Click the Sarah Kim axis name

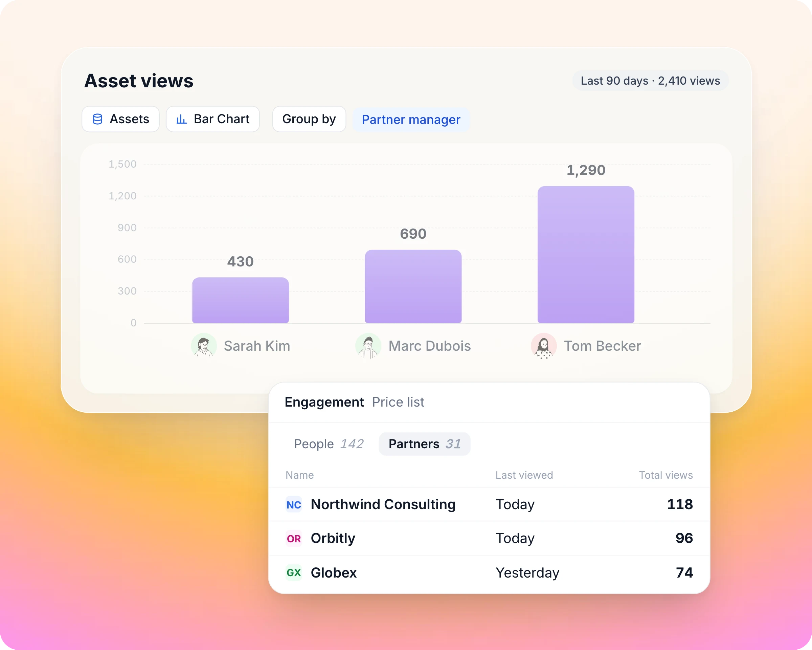tap(257, 346)
